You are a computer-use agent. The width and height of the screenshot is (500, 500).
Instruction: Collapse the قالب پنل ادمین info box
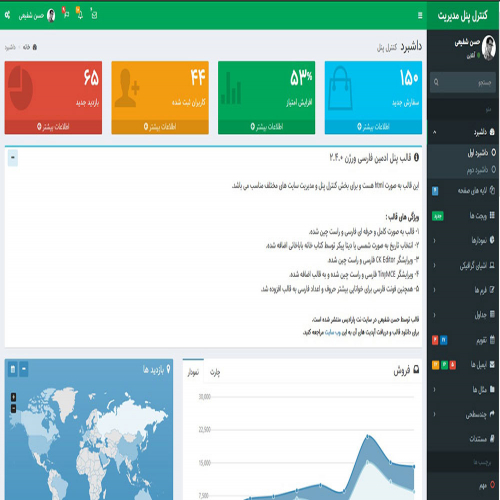(13, 157)
